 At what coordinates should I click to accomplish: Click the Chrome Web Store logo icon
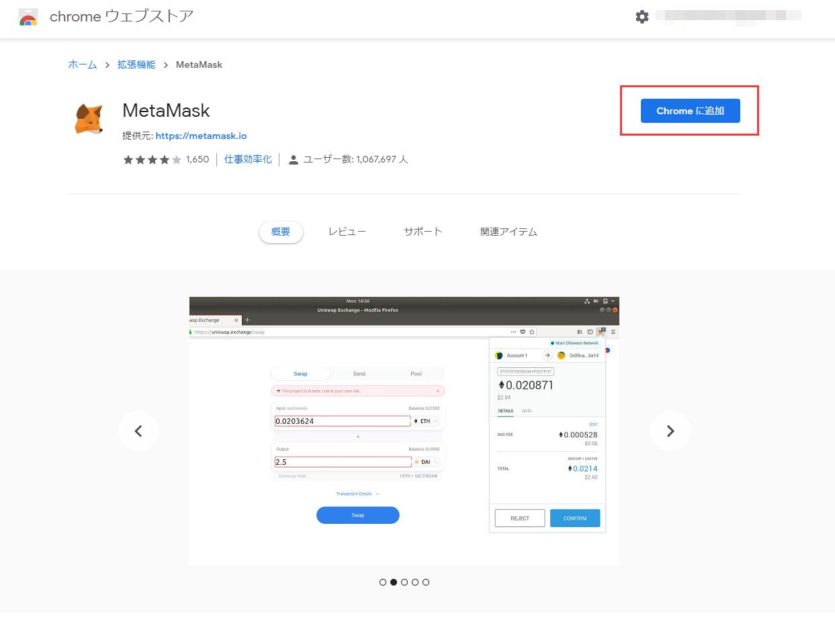click(28, 17)
